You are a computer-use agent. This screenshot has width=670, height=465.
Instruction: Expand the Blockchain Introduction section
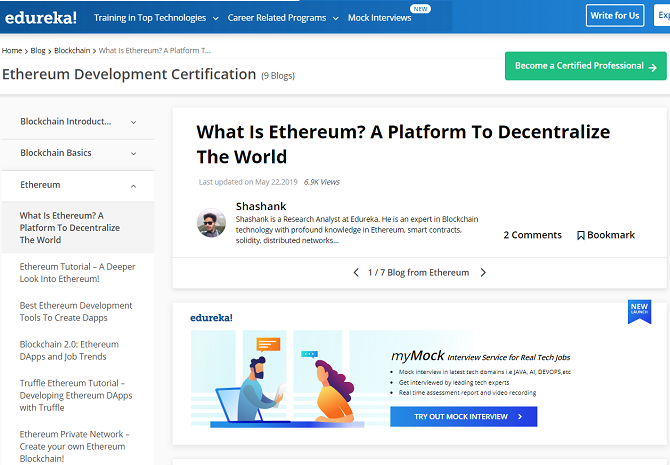[x=78, y=122]
